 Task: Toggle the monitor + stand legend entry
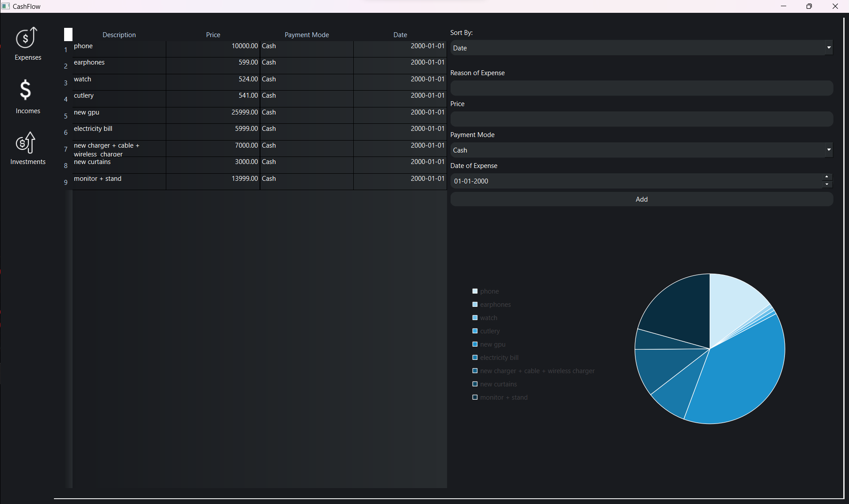pyautogui.click(x=475, y=397)
